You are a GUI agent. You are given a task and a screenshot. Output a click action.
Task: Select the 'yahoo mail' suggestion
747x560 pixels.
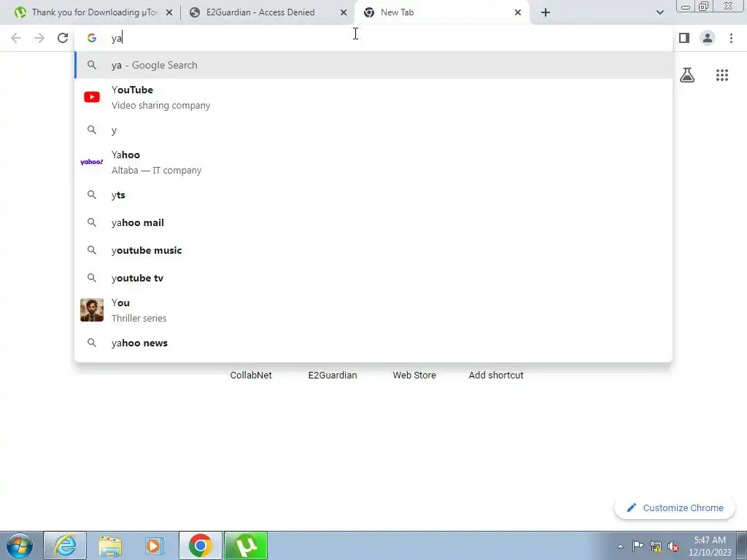click(x=373, y=222)
